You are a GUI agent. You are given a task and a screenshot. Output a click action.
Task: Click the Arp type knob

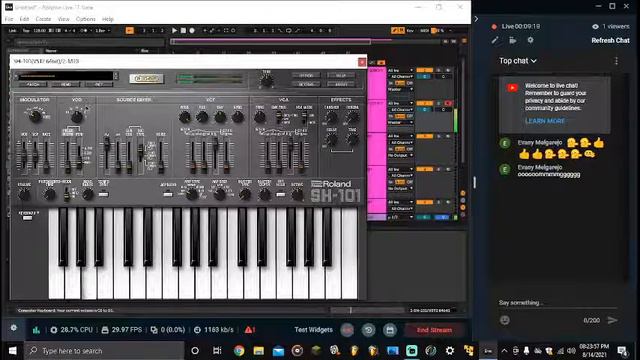pyautogui.click(x=191, y=194)
